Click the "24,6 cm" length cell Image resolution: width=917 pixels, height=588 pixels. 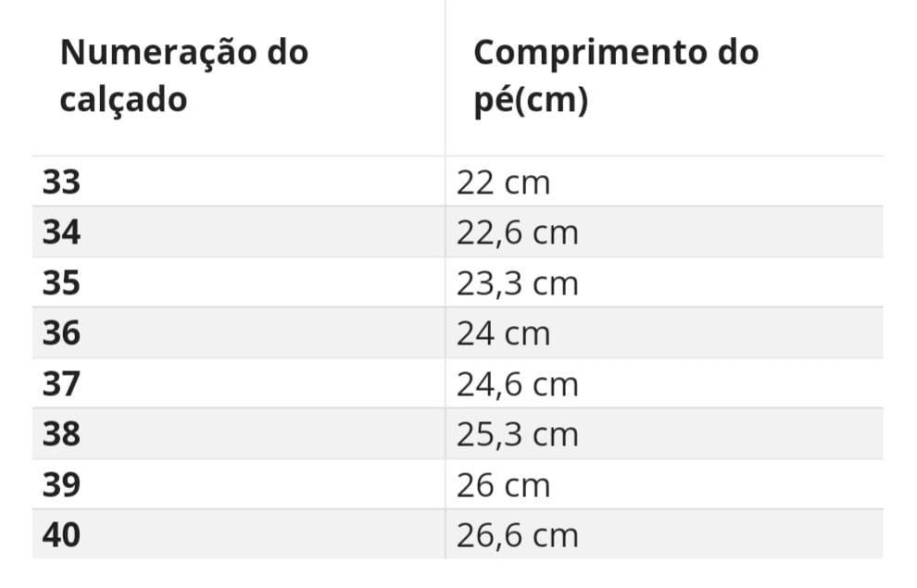click(517, 383)
